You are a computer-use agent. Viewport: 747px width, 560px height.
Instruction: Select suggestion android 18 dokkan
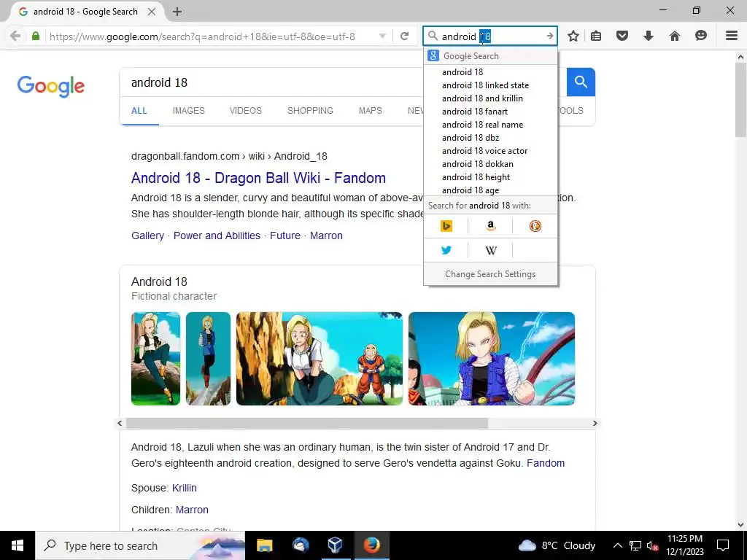[490, 164]
